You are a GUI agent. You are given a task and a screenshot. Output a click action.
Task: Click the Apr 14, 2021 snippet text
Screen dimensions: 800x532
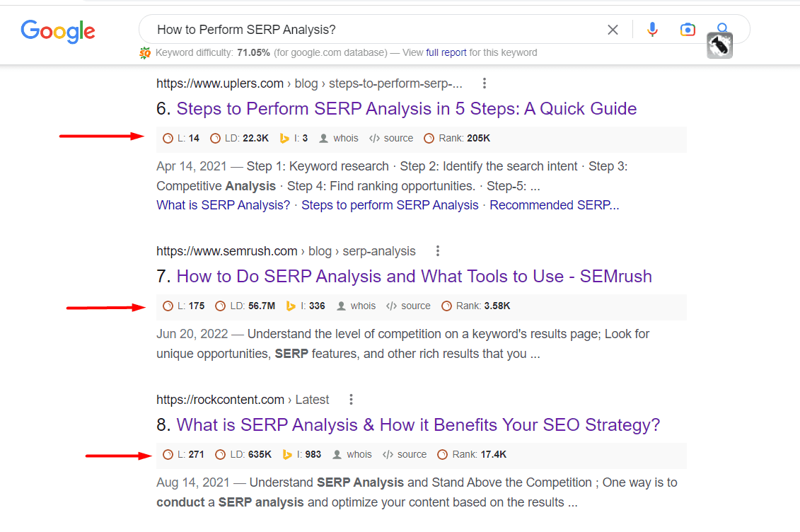tap(191, 166)
